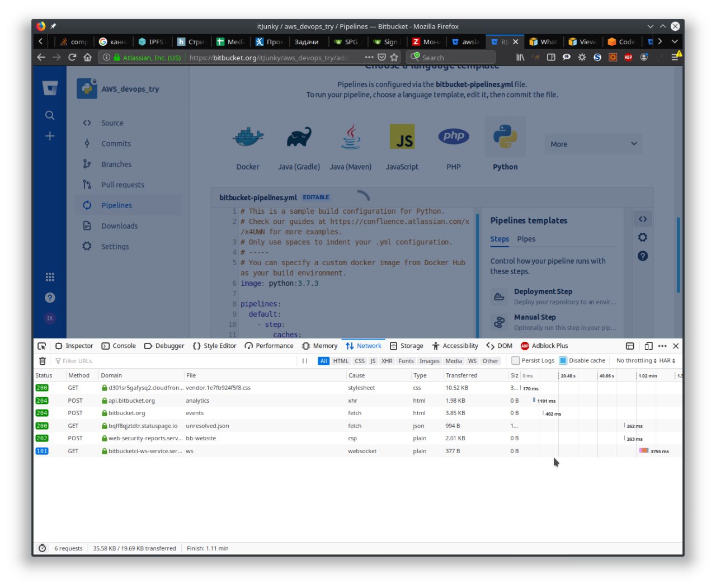The image size is (716, 588).
Task: Open the Commits sidebar link
Action: [116, 144]
